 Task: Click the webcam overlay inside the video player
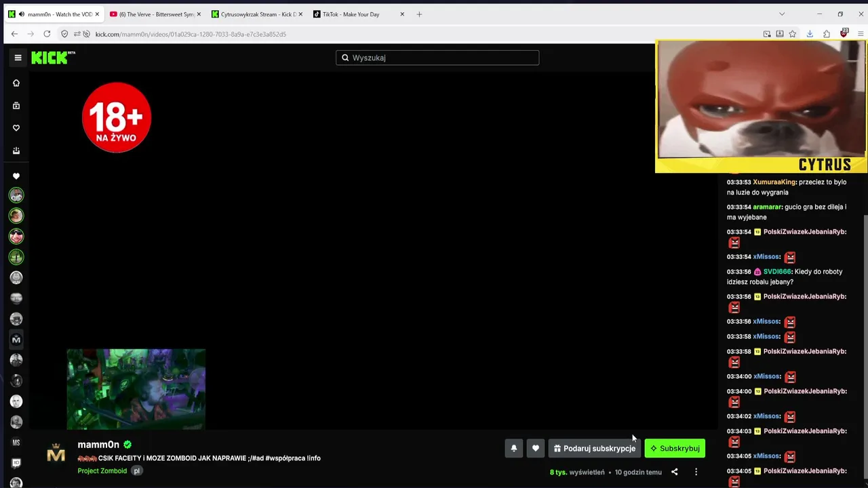136,389
